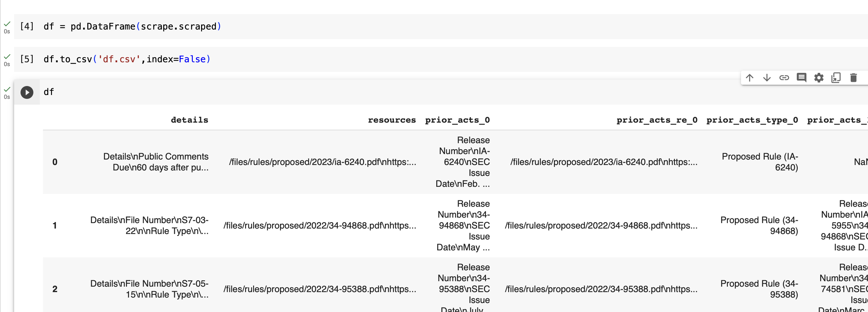
Task: Move cell down with arrow icon
Action: tap(767, 78)
